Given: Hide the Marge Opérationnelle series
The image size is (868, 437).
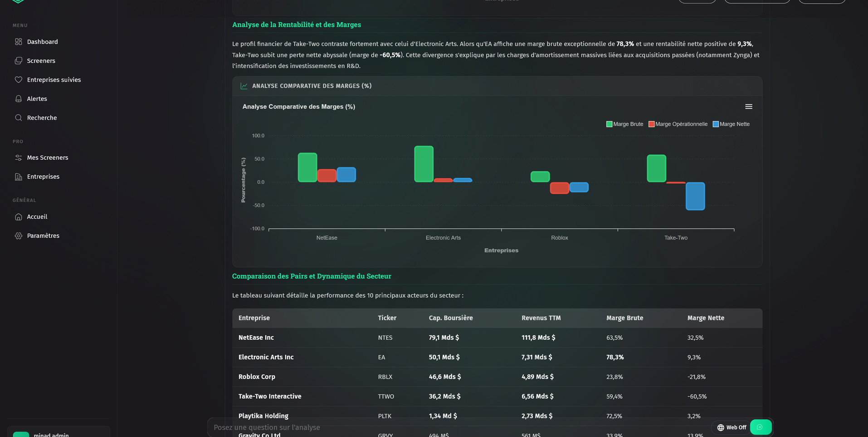Looking at the screenshot, I should point(678,123).
